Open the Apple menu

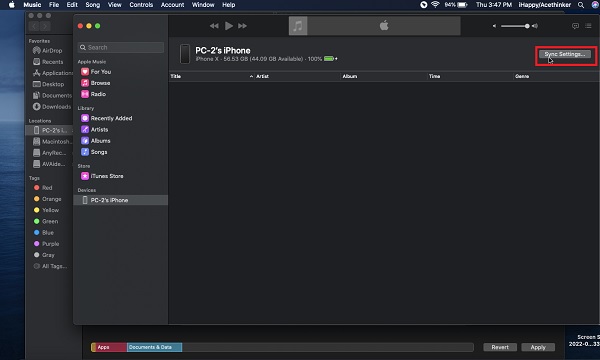(11, 5)
